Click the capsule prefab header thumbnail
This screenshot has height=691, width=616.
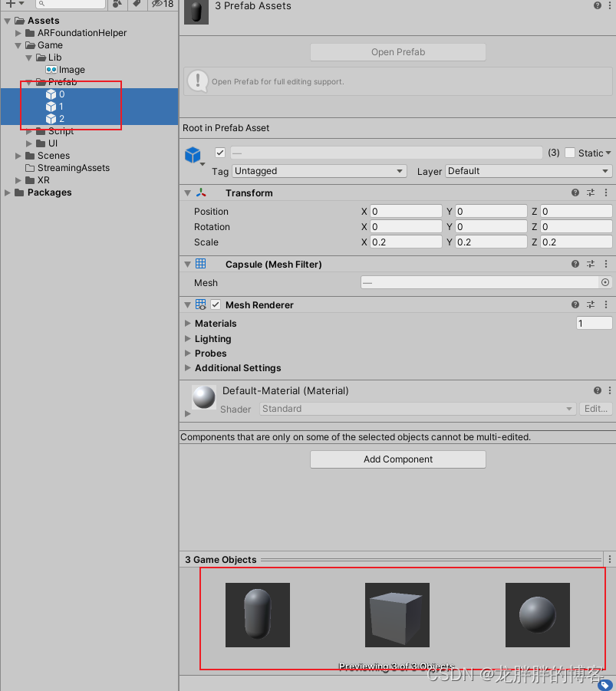[x=196, y=12]
